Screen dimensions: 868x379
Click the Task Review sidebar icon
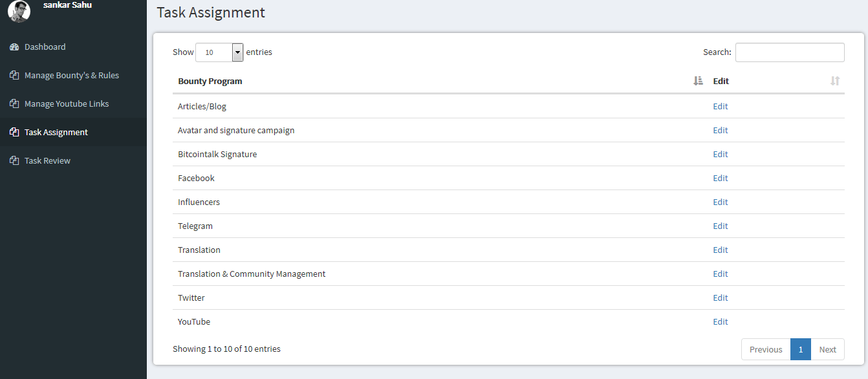tap(14, 161)
